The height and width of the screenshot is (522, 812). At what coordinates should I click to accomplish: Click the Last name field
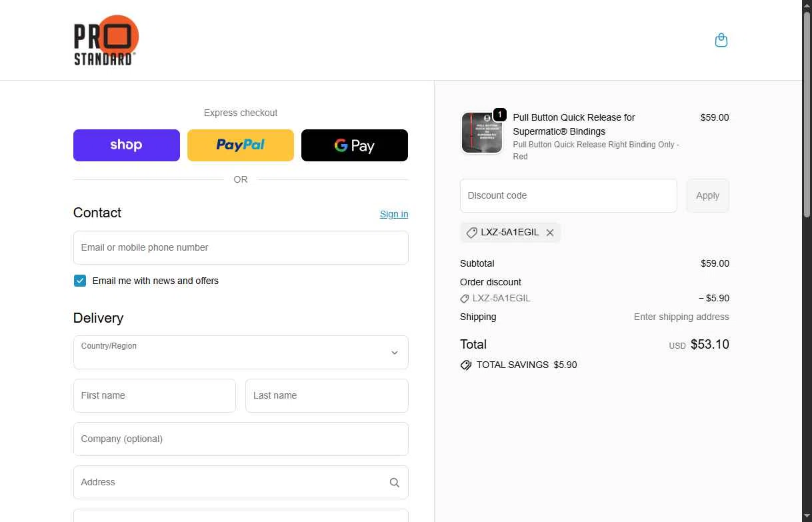tap(327, 395)
